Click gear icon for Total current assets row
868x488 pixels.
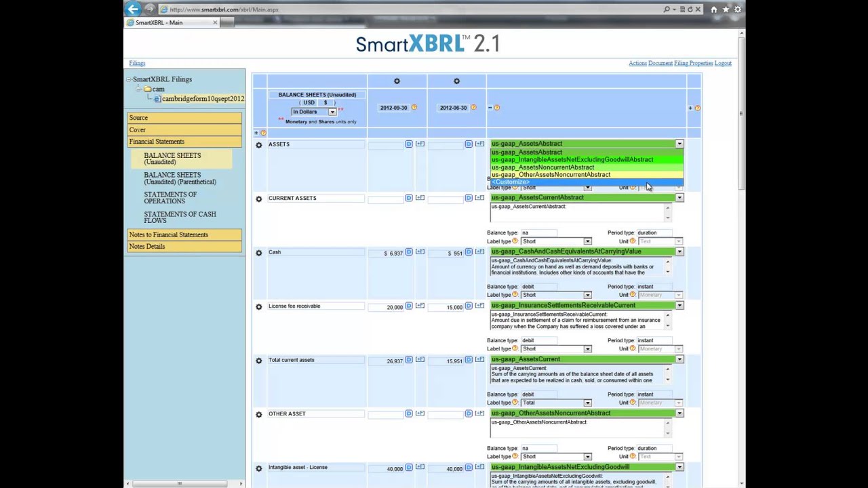click(258, 361)
